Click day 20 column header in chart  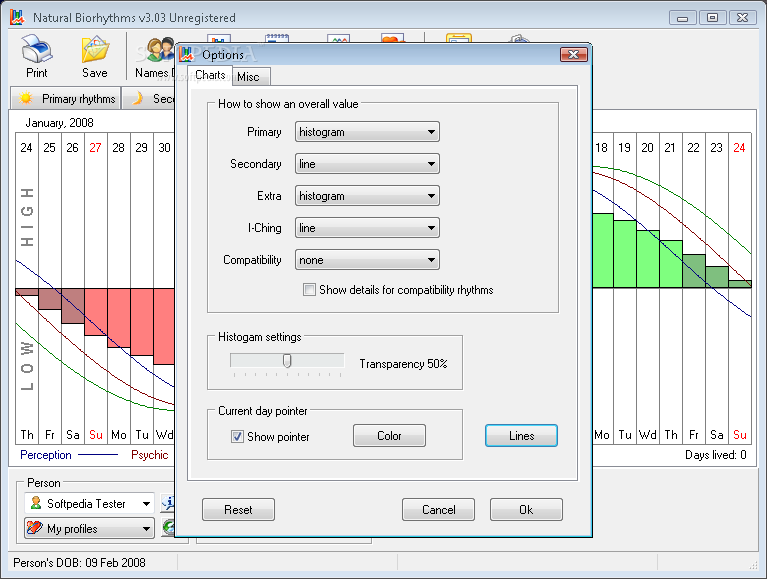click(647, 147)
